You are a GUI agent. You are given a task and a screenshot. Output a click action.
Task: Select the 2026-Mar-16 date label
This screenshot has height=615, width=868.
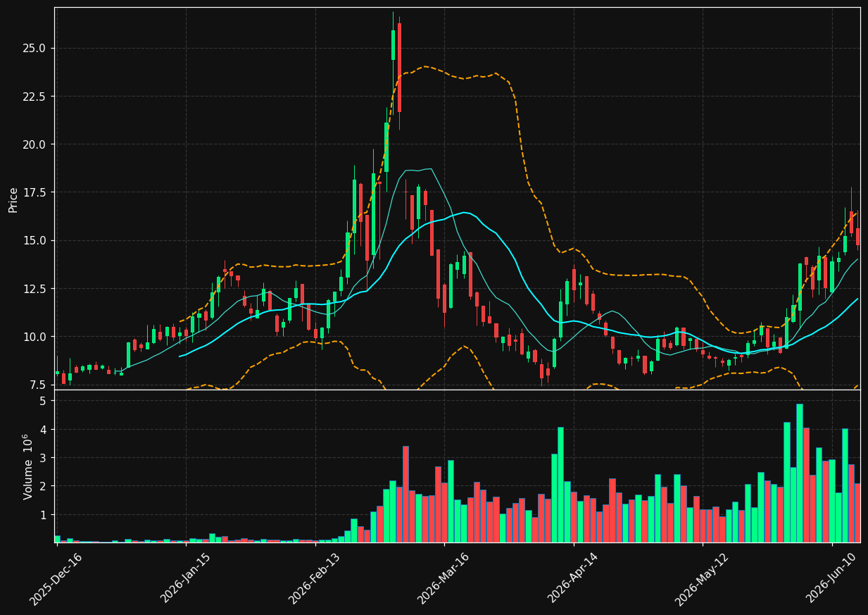click(443, 579)
